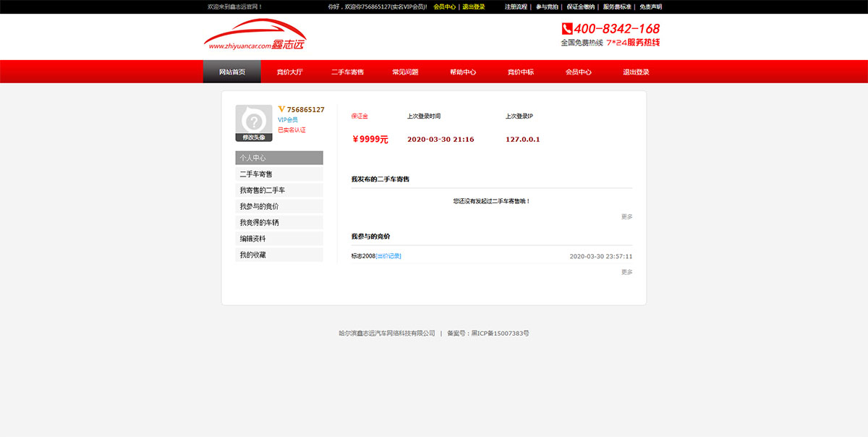Open 我参与的竞价 sidebar item
This screenshot has height=437, width=868.
pyautogui.click(x=279, y=206)
